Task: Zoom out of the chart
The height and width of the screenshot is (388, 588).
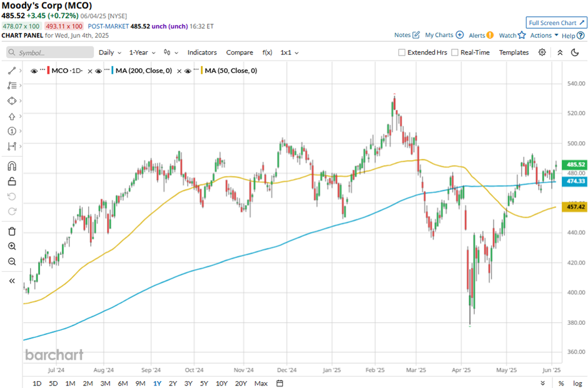Action: 12,261
